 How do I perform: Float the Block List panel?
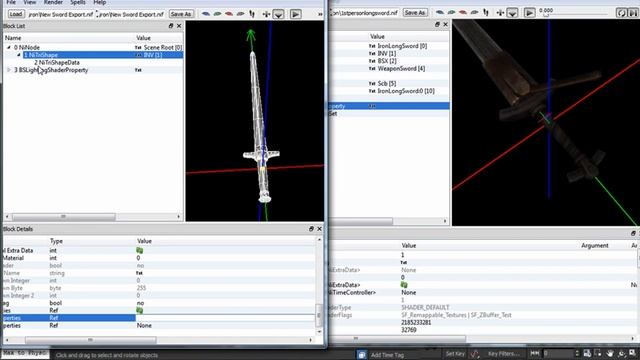point(171,26)
